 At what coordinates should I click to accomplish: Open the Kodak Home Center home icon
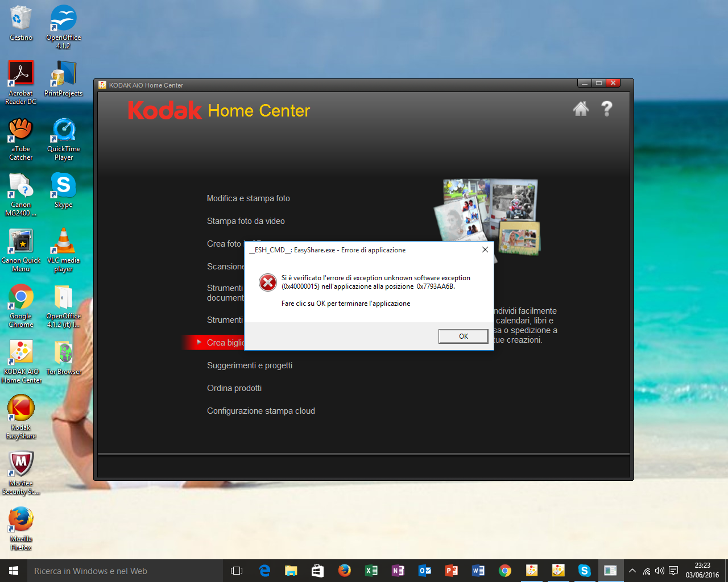coord(581,109)
